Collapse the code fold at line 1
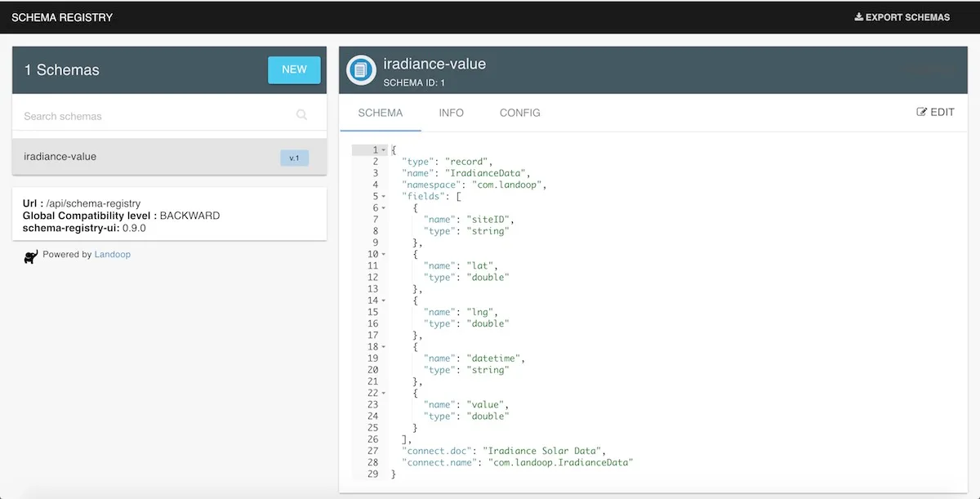Screen dimensions: 980x499 point(385,150)
